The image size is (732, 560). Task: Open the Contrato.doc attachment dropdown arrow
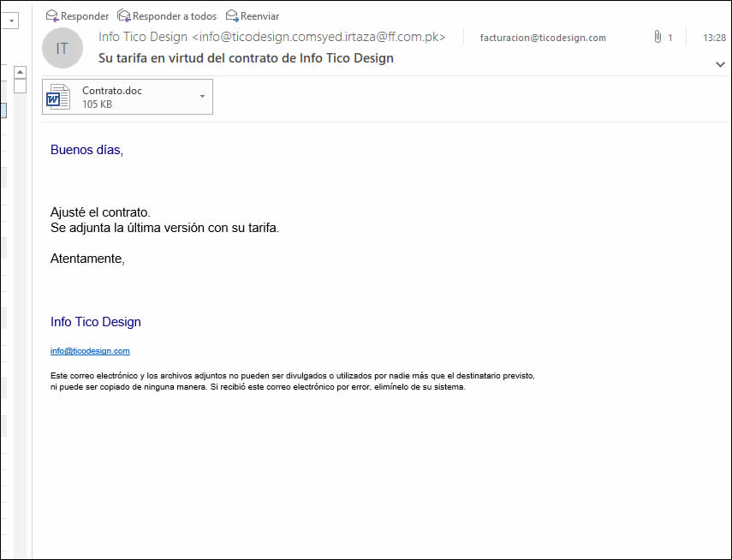(202, 96)
